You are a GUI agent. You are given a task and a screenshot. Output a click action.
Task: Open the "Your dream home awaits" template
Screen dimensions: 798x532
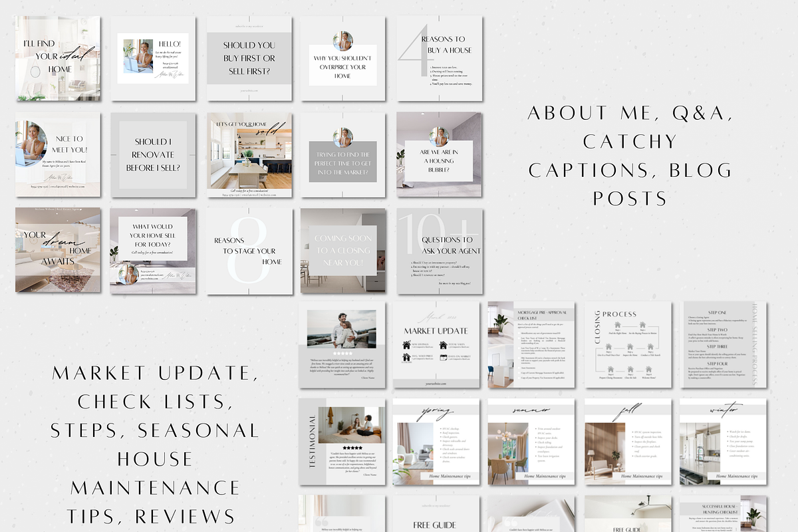coord(58,250)
